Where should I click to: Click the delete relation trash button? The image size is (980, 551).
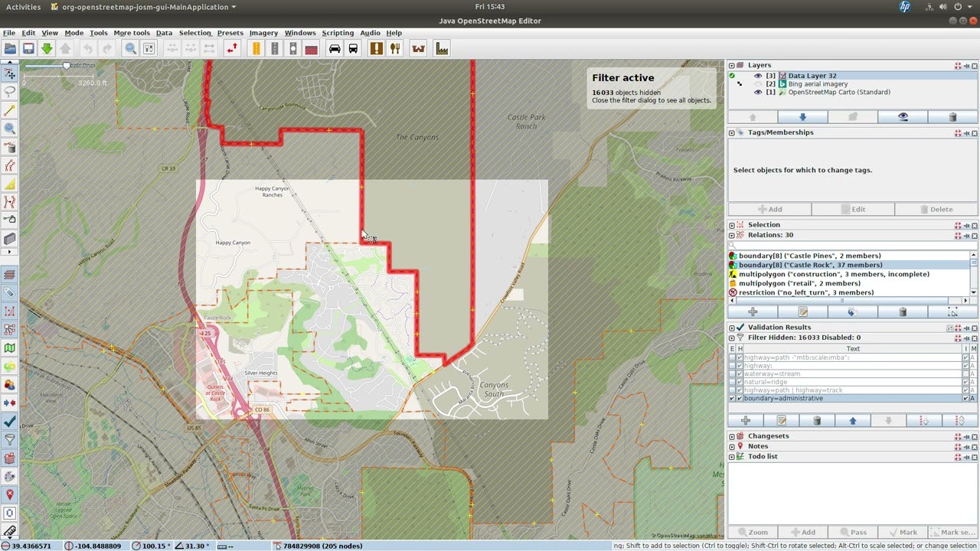[x=903, y=312]
